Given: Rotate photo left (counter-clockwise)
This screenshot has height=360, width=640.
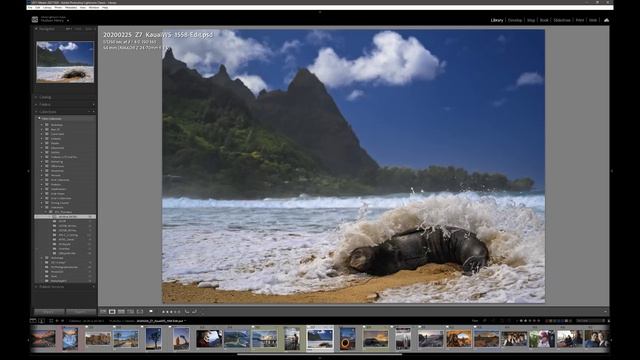Looking at the screenshot, I should pos(187,311).
